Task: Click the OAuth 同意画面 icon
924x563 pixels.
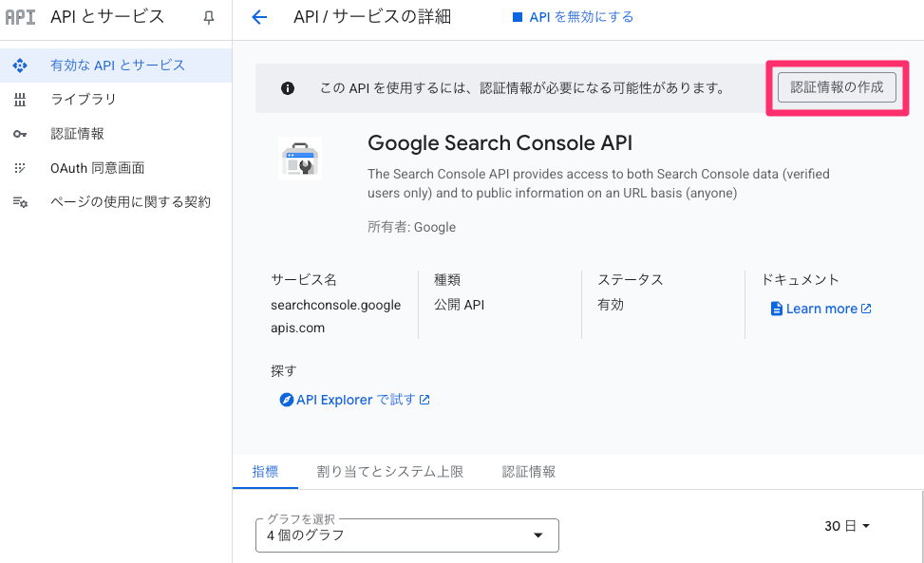Action: tap(20, 168)
